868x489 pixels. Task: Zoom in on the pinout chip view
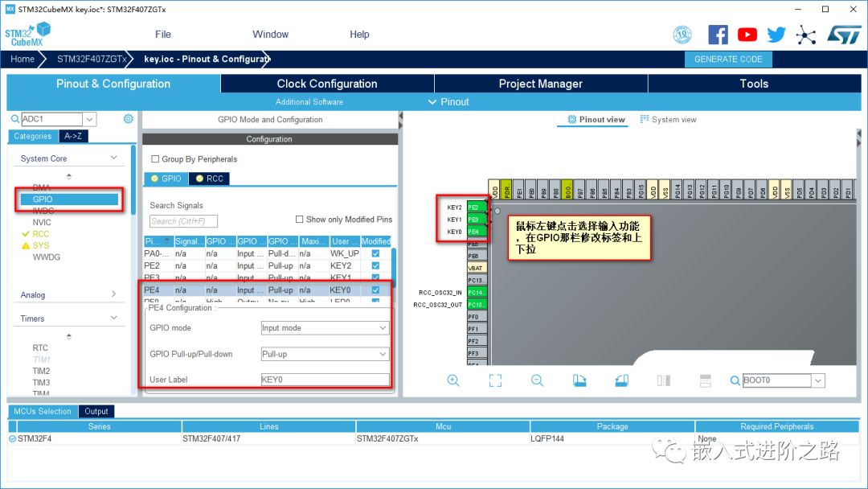(x=452, y=380)
